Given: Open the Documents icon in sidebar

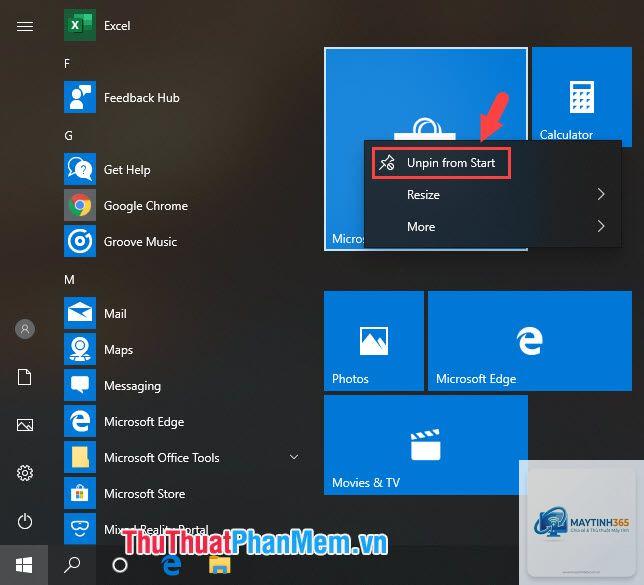Looking at the screenshot, I should (x=25, y=377).
